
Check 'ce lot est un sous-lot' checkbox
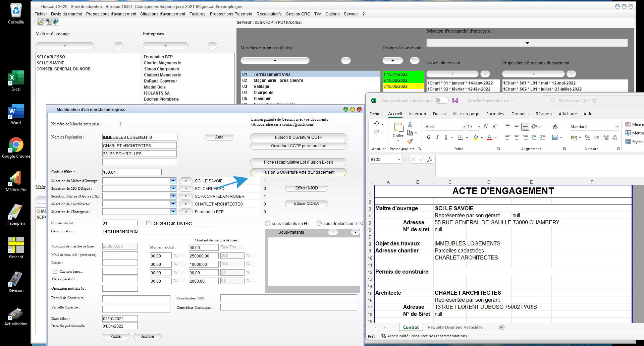coord(149,223)
